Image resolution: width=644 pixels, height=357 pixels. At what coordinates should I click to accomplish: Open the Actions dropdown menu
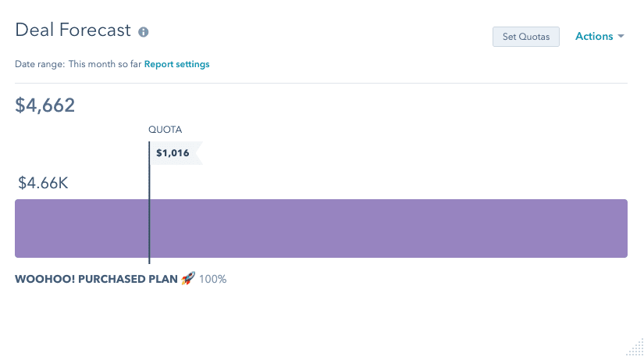pos(600,36)
